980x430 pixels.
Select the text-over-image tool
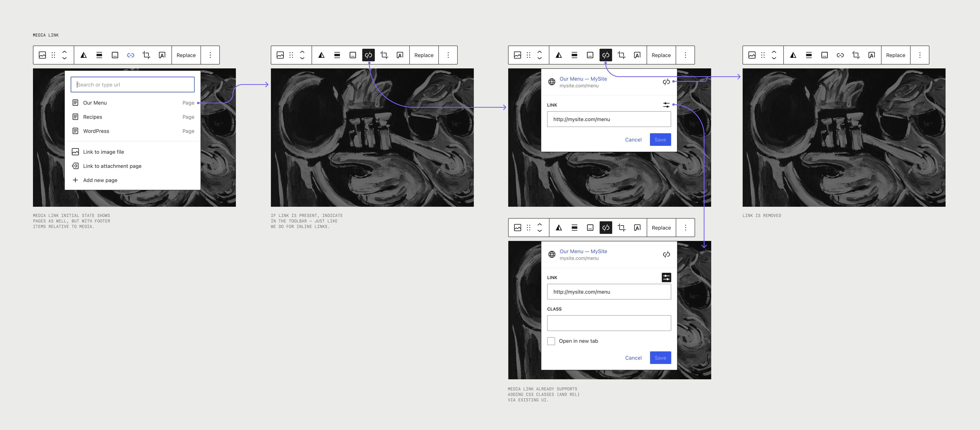point(162,55)
